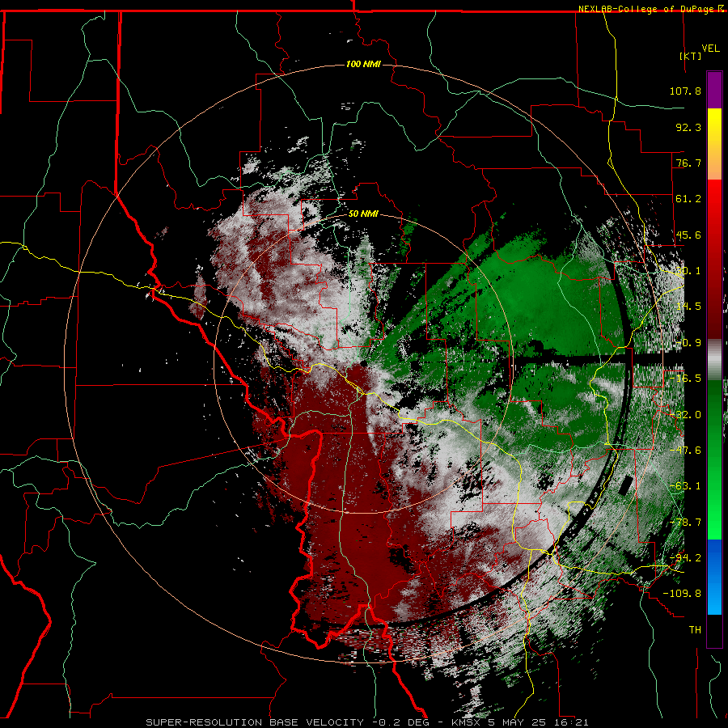The width and height of the screenshot is (728, 728).
Task: Click the -16.5 velocity scale value
Action: (685, 379)
